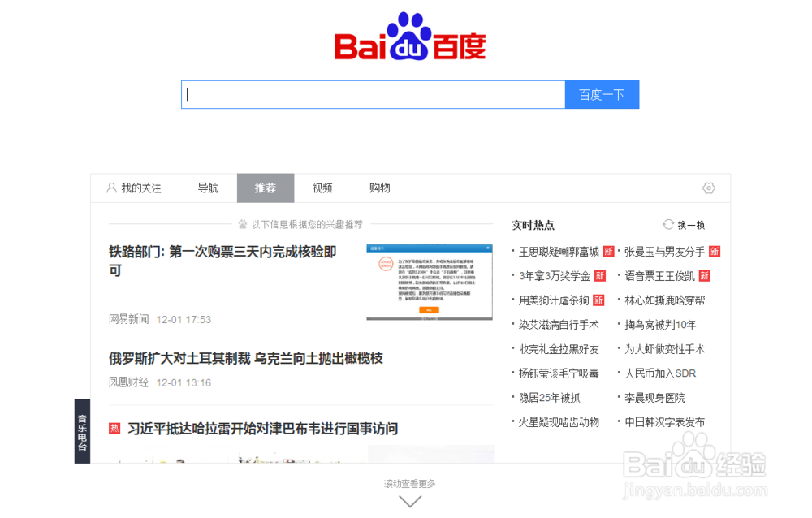Click the down chevron below 滚动查看更多
This screenshot has width=812, height=518.
click(x=410, y=502)
